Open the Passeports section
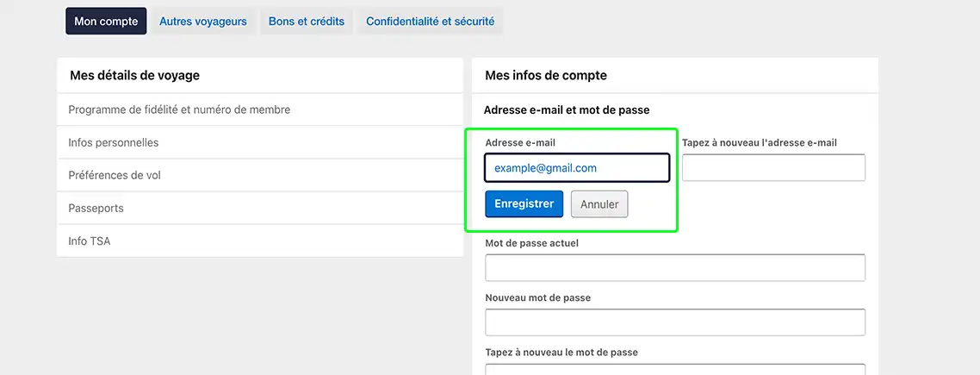Image resolution: width=980 pixels, height=375 pixels. tap(260, 208)
